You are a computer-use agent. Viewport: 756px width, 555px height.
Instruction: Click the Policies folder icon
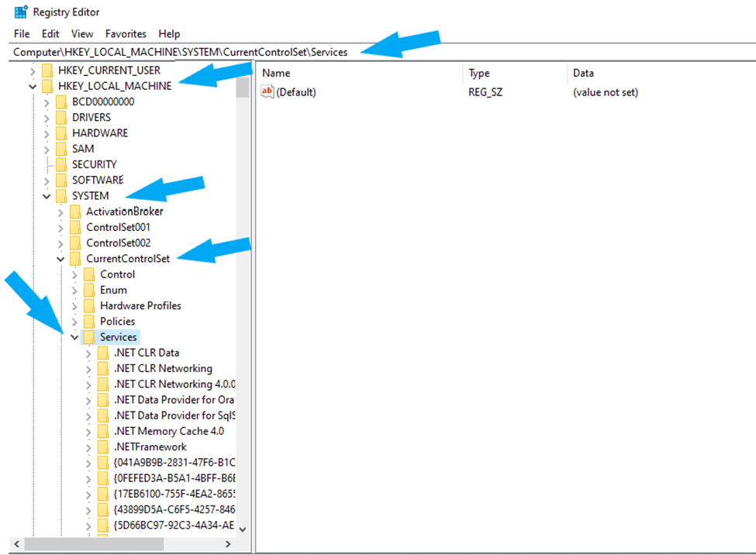click(89, 321)
